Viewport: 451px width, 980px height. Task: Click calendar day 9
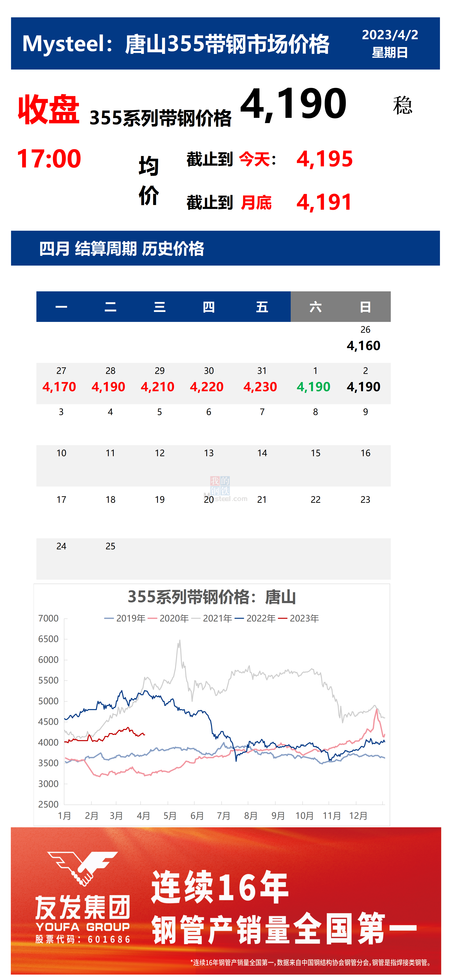click(365, 412)
